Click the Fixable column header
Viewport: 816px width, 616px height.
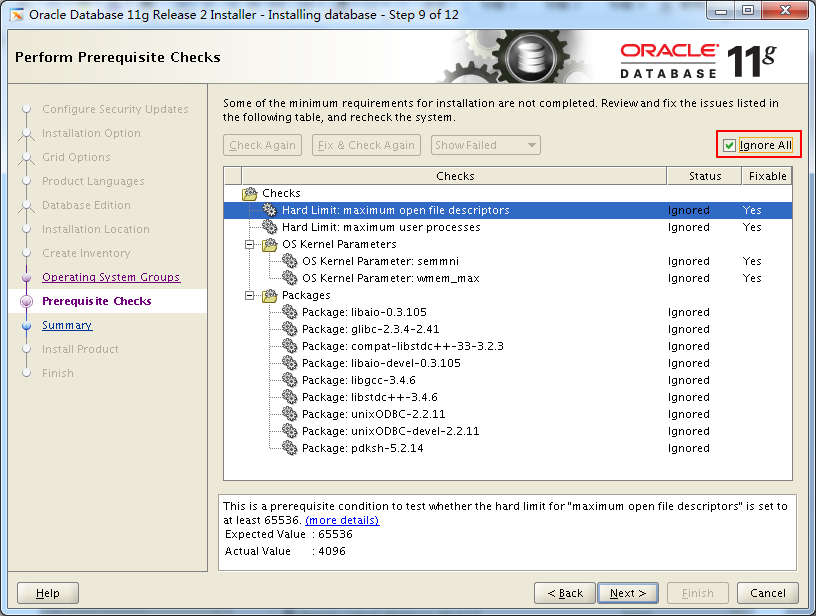767,176
